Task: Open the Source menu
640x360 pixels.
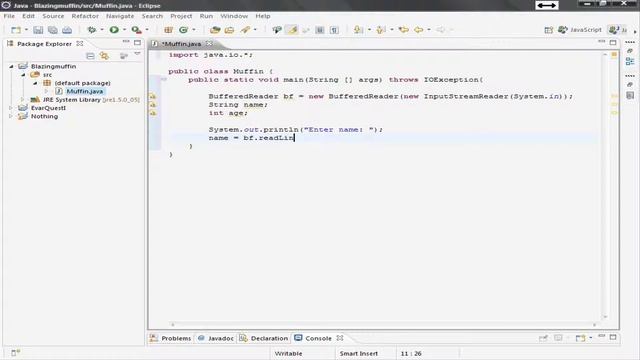Action: tap(53, 16)
